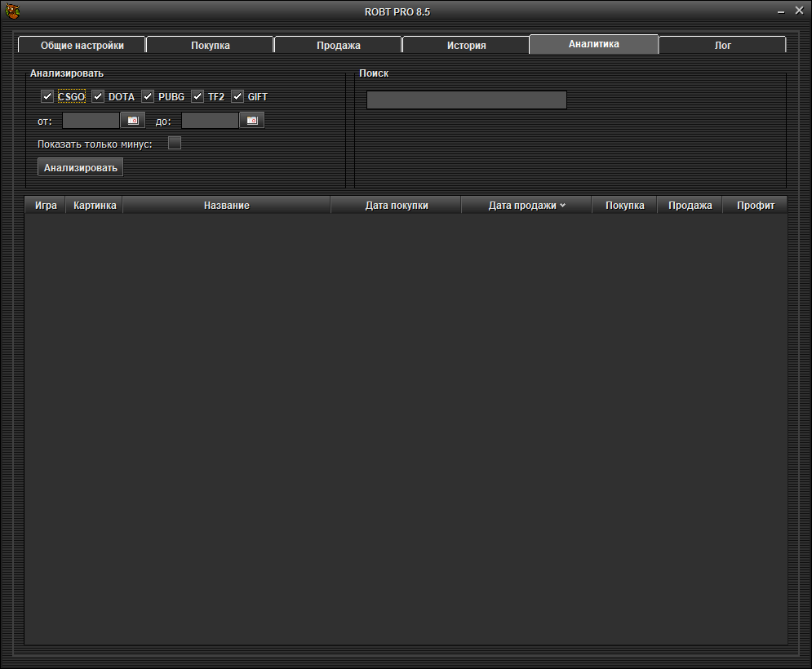Disable the TF2 game filter
This screenshot has height=669, width=812.
(197, 97)
